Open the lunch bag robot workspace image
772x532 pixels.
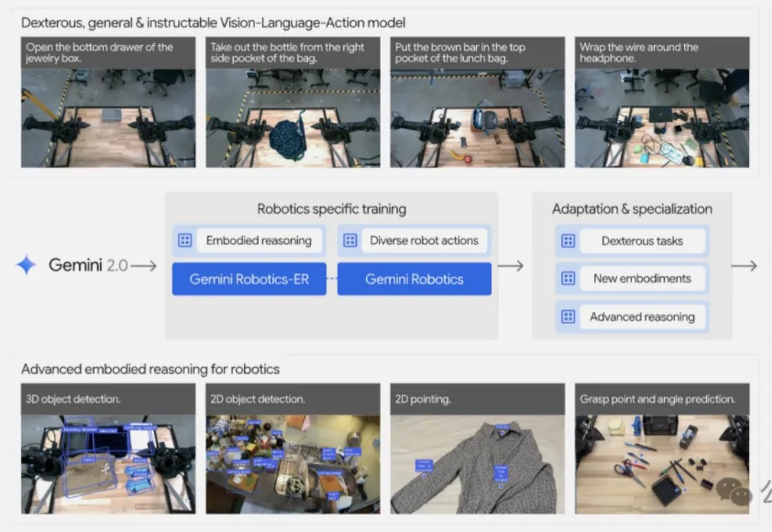coord(477,118)
